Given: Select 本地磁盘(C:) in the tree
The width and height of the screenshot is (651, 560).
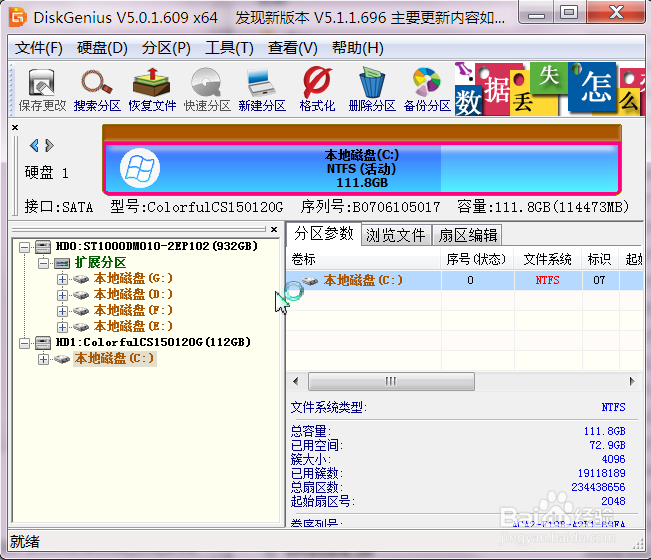Looking at the screenshot, I should pyautogui.click(x=115, y=358).
